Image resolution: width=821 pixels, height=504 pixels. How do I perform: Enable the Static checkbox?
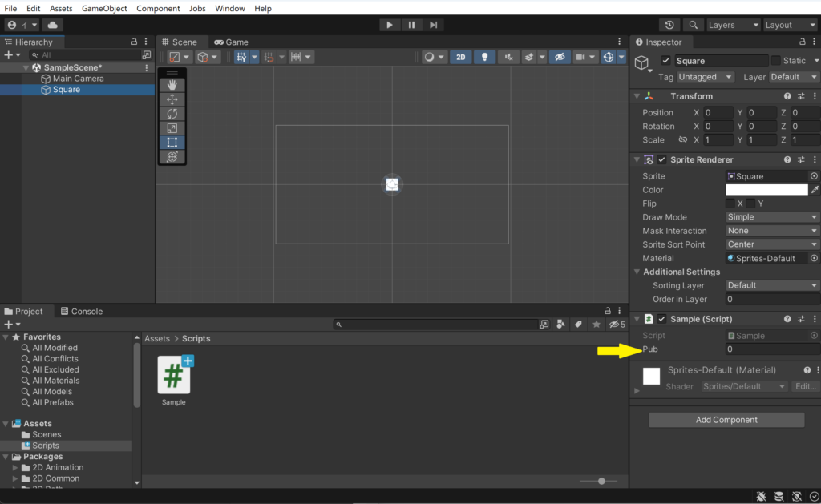point(776,61)
